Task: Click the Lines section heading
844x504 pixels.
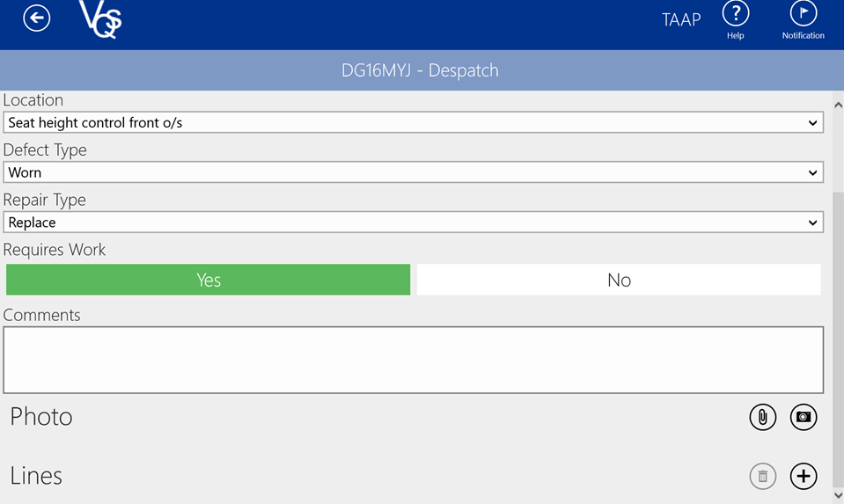Action: tap(36, 476)
